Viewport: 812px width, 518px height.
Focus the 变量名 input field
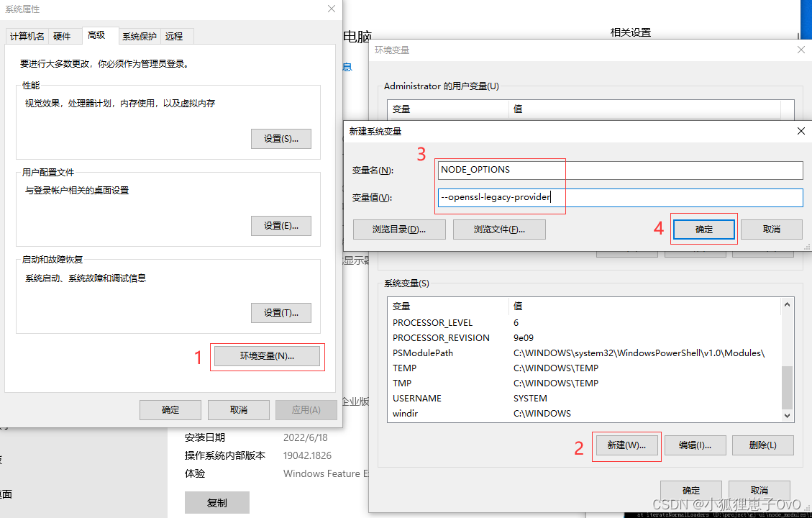point(621,170)
